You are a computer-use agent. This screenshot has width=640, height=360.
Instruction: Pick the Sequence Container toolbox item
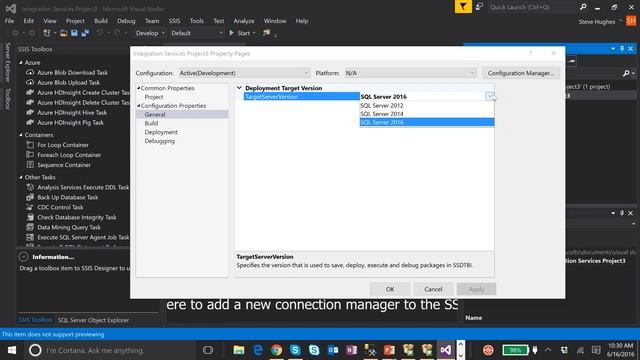(64, 165)
